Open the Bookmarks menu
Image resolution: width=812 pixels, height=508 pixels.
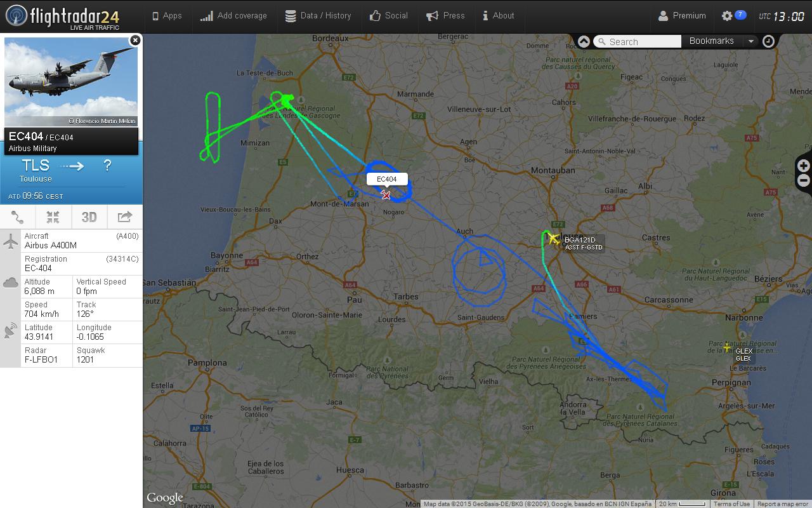(x=712, y=41)
